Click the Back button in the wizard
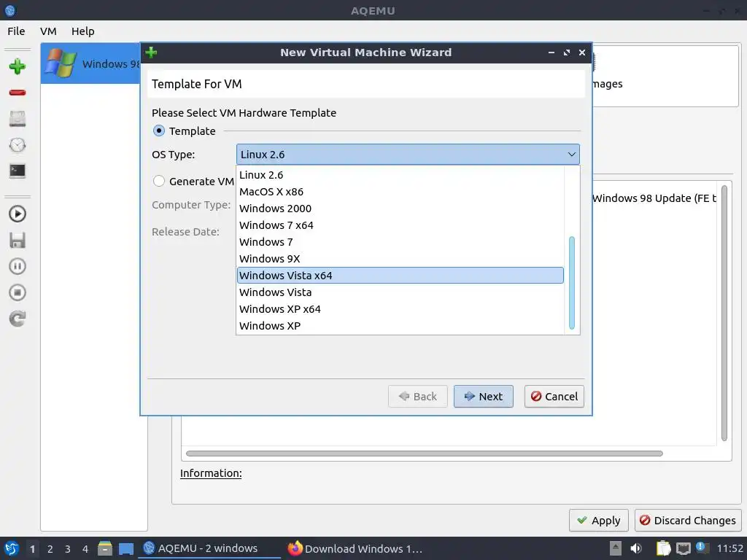Screen dimensions: 747x560 (418, 396)
